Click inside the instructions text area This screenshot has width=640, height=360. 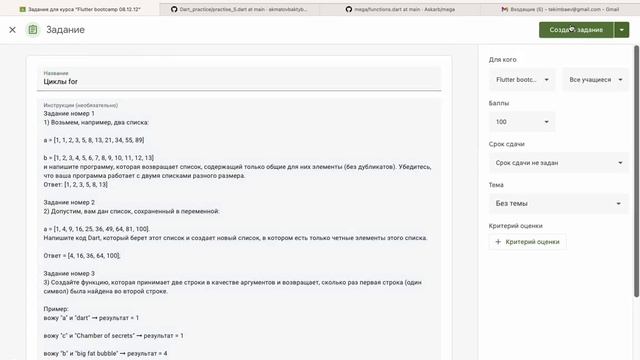point(239,229)
